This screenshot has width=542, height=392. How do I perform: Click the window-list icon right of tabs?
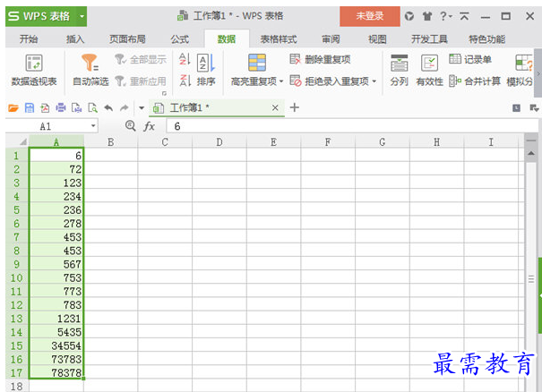pos(516,108)
